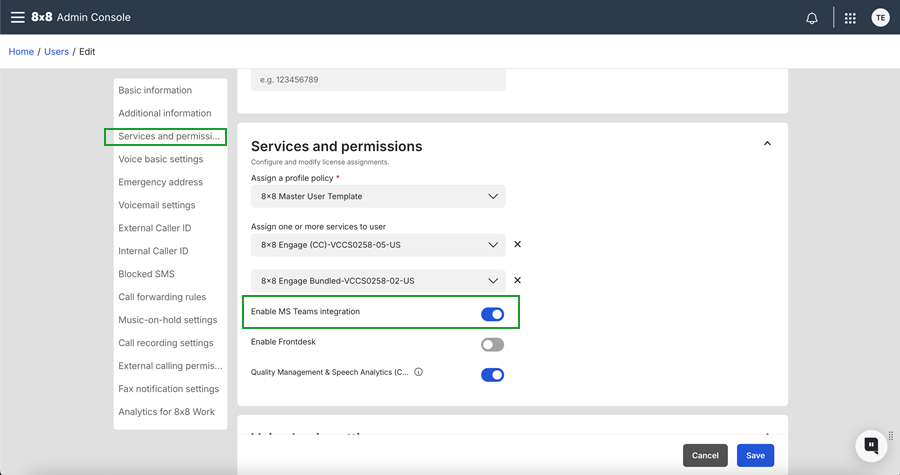Open the chat support widget

point(871,445)
